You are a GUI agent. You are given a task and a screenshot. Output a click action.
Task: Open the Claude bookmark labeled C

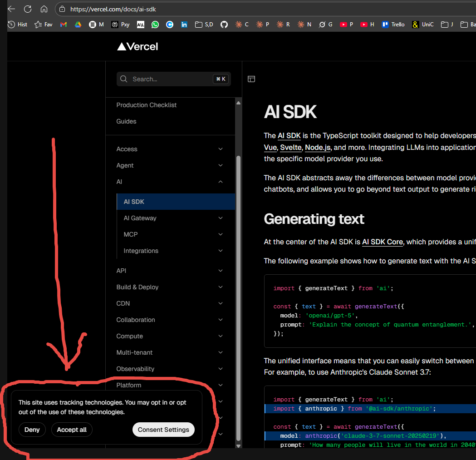(242, 25)
